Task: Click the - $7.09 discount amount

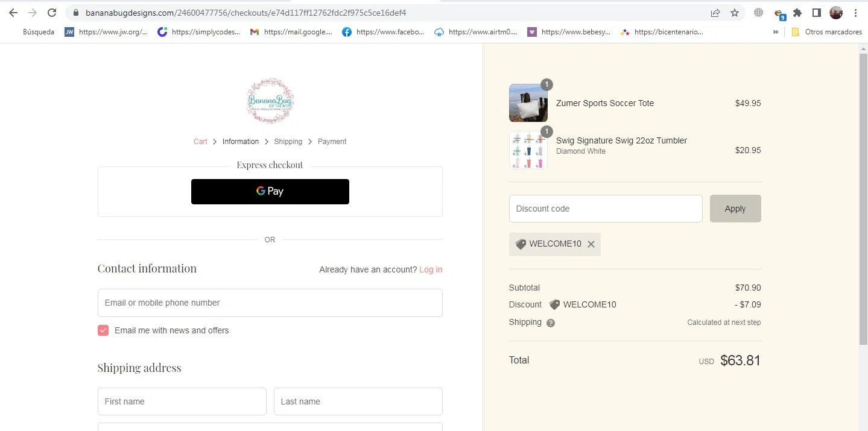Action: pos(747,304)
